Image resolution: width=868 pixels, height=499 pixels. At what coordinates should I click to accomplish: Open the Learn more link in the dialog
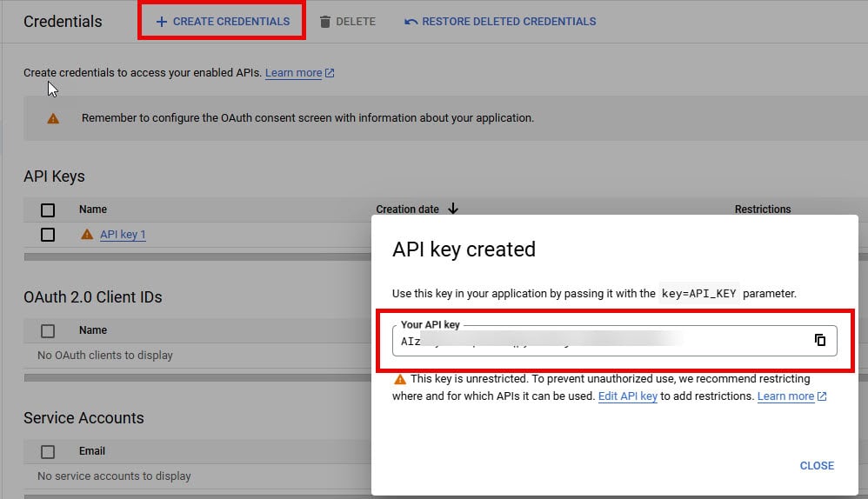(785, 396)
